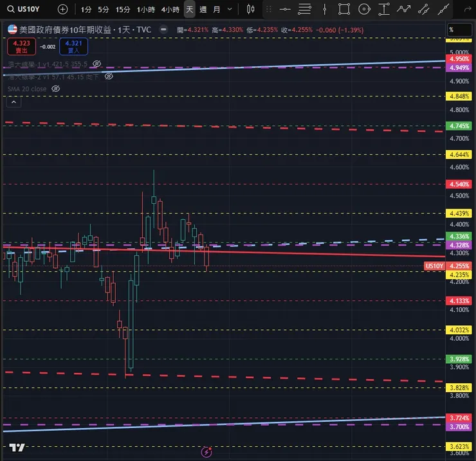
Task: Open the % price scale mode box
Action: pyautogui.click(x=460, y=30)
